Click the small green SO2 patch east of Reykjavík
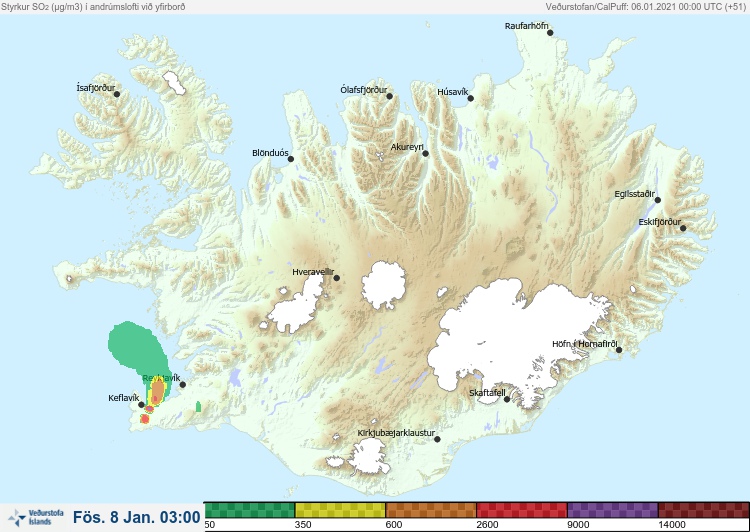750x532 pixels. coord(199,407)
